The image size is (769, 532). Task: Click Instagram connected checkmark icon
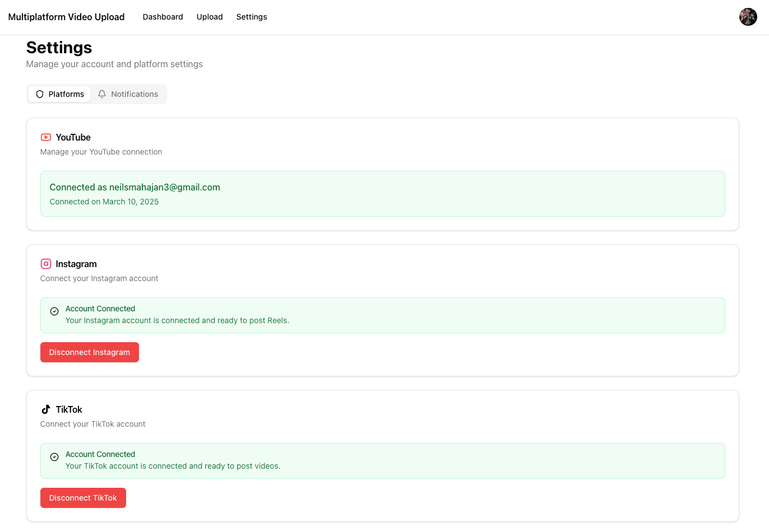pos(54,311)
